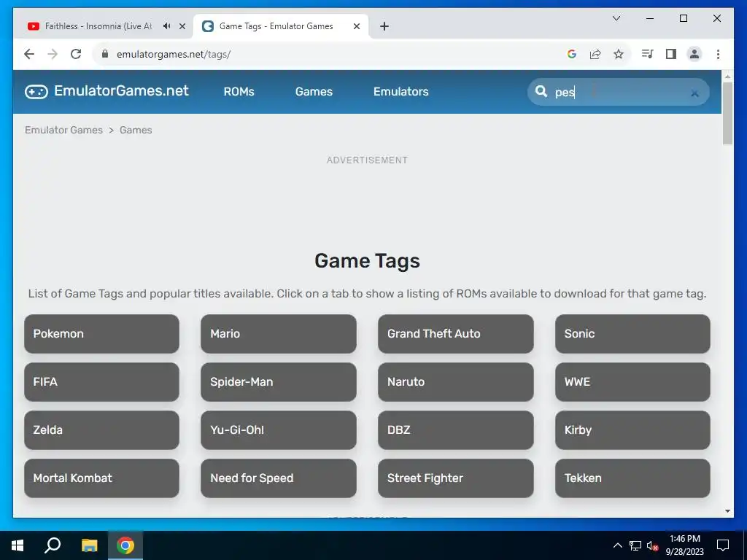Click Chrome icon in taskbar
This screenshot has width=747, height=560.
coord(125,545)
